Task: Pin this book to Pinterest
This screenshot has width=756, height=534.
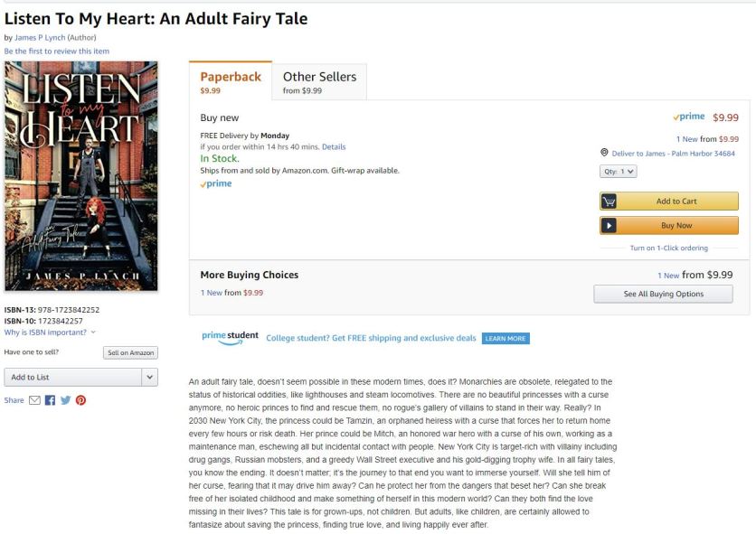Action: coord(81,399)
